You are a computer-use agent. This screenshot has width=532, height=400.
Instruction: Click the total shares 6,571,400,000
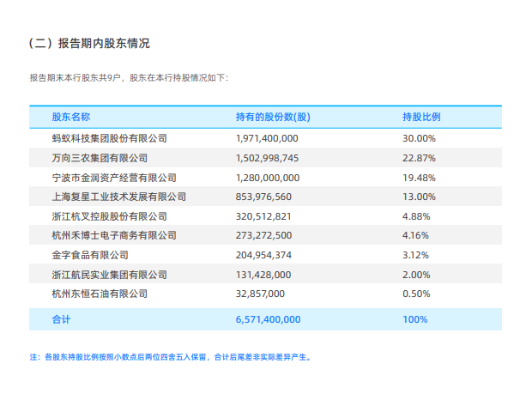click(268, 319)
